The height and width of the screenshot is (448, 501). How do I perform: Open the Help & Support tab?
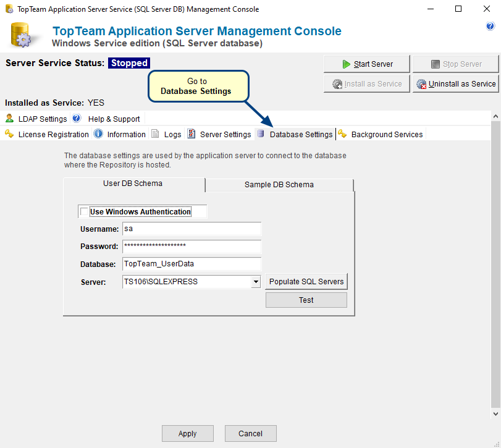pyautogui.click(x=107, y=119)
